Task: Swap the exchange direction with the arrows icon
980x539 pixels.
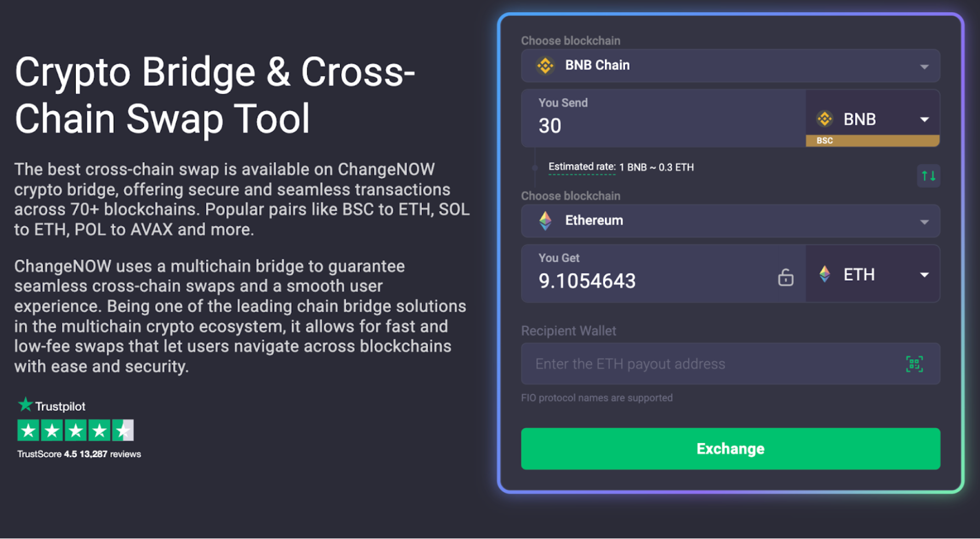Action: pyautogui.click(x=929, y=176)
